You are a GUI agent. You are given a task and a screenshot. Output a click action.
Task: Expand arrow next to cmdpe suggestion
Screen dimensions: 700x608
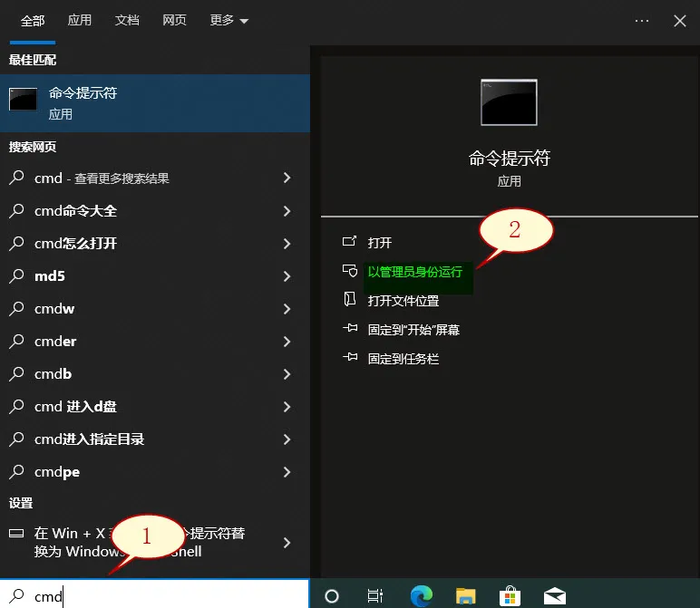pos(287,472)
